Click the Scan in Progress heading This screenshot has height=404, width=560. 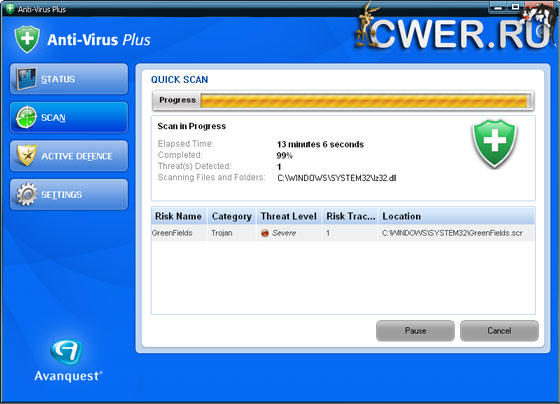point(192,126)
